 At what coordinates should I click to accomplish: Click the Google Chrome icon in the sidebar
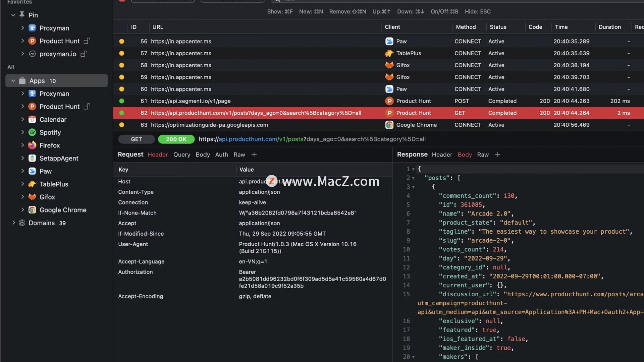(32, 210)
